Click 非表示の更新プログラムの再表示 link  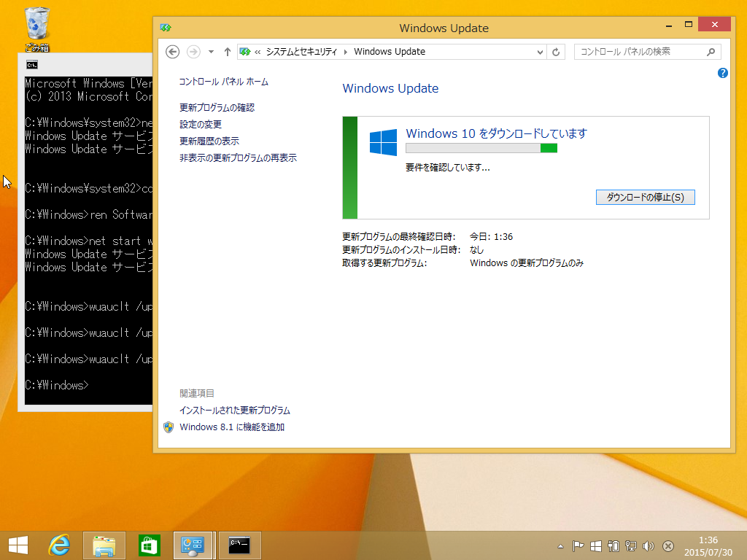tap(238, 157)
